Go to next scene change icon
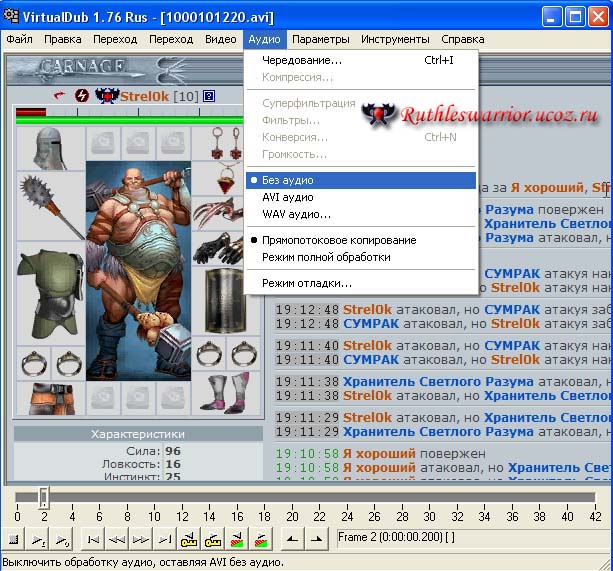 (260, 540)
